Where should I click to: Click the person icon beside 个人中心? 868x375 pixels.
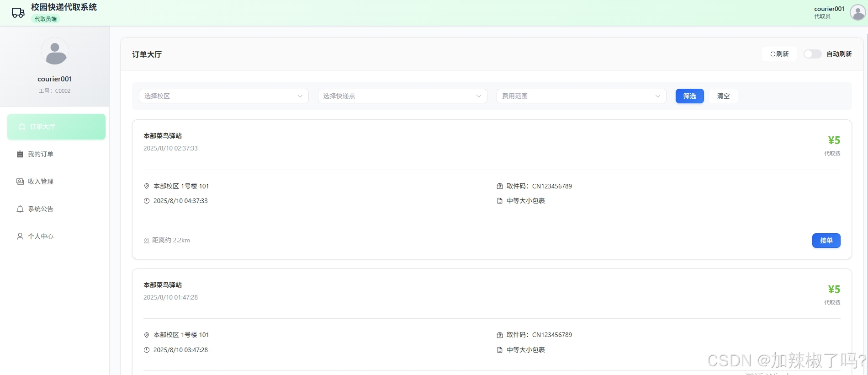[x=20, y=236]
